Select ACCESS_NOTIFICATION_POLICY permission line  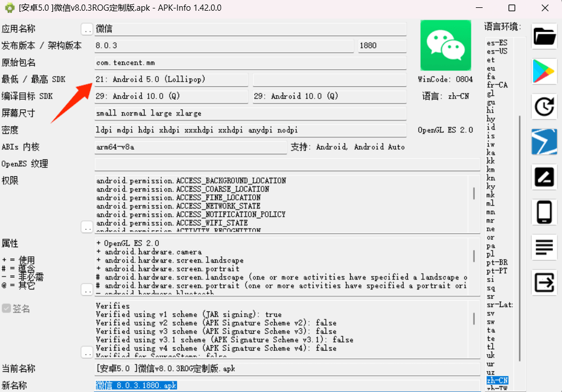[191, 214]
